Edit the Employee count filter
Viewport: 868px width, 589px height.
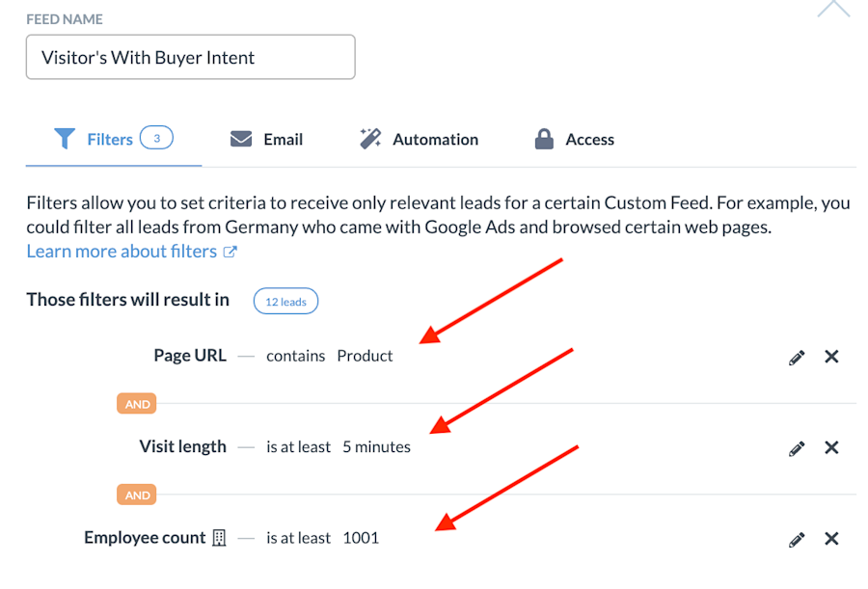[797, 539]
